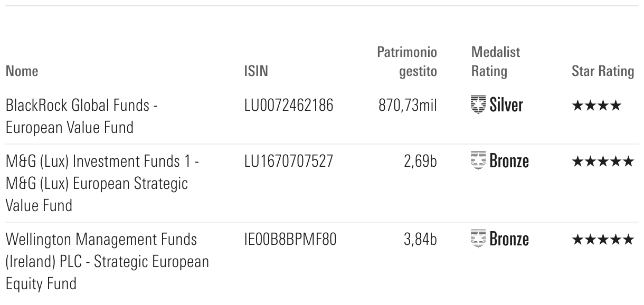Viewport: 644px width, 305px height.
Task: Sort by Medalist Rating column header
Action: 495,62
